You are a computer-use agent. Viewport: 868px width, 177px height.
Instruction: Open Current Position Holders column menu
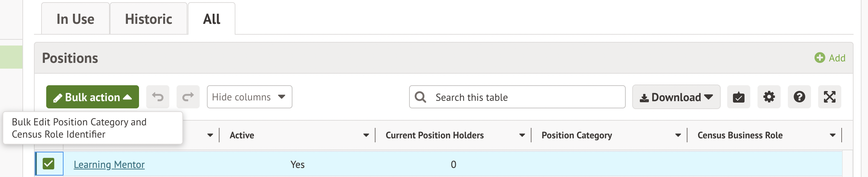coord(522,135)
